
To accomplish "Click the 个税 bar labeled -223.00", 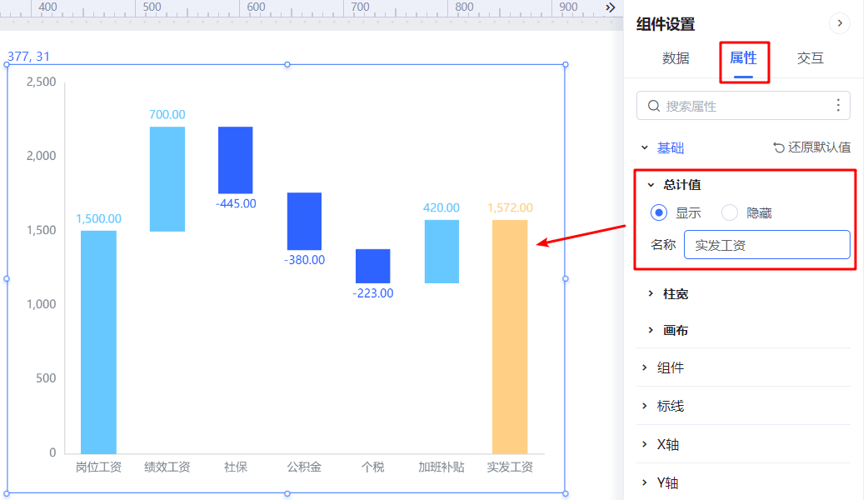I will (372, 266).
